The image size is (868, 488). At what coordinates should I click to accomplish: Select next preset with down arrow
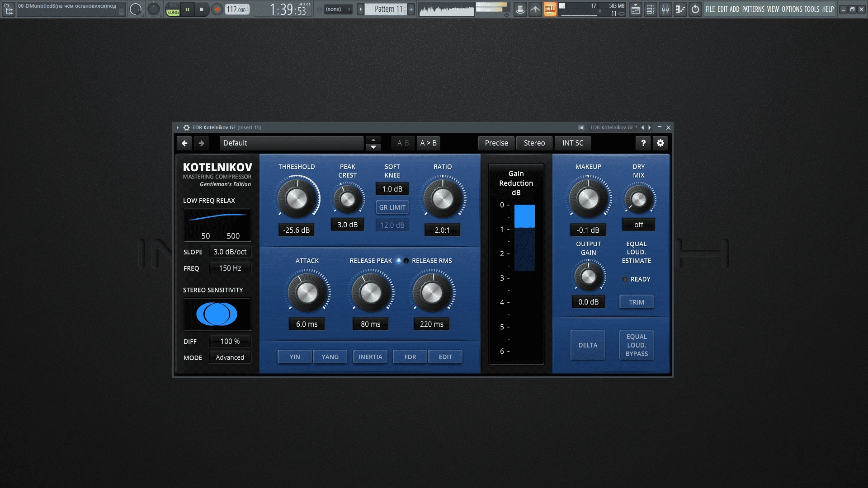(x=373, y=147)
